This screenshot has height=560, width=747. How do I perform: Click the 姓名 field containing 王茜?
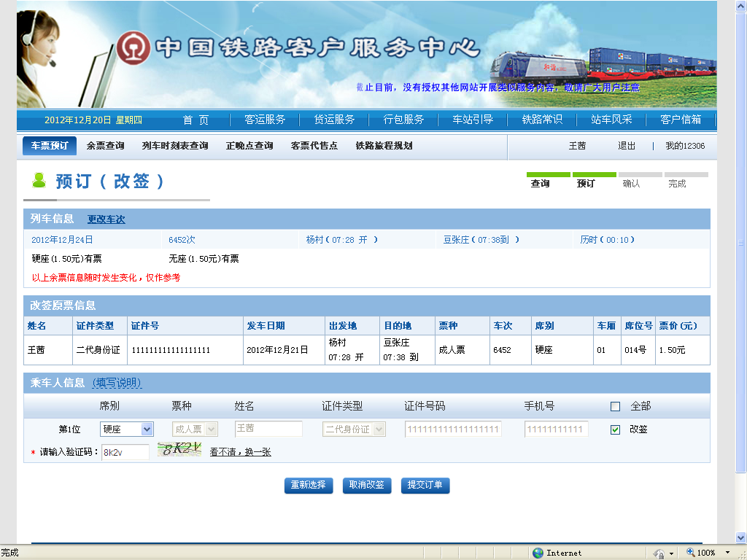pyautogui.click(x=268, y=429)
